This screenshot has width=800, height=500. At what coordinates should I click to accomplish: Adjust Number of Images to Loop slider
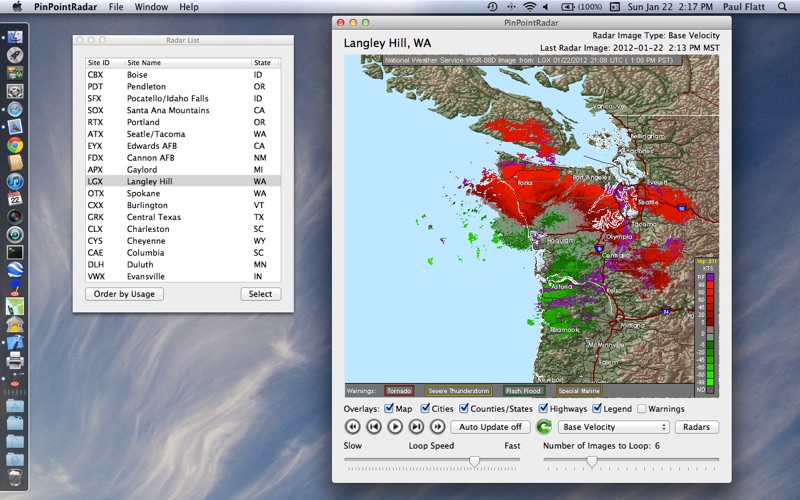(x=592, y=461)
